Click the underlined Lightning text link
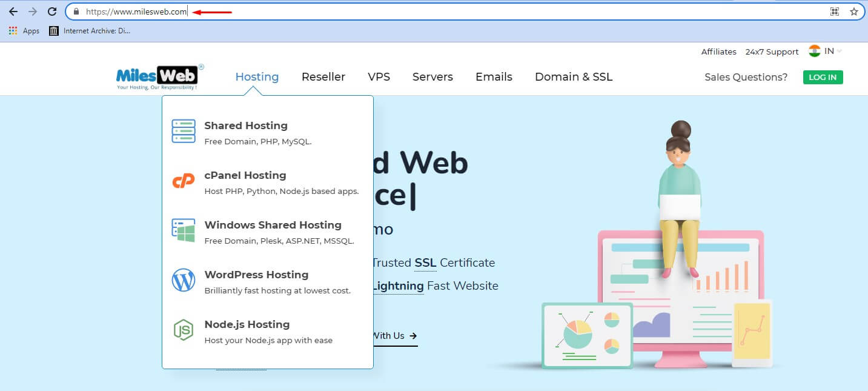This screenshot has width=868, height=391. [398, 286]
